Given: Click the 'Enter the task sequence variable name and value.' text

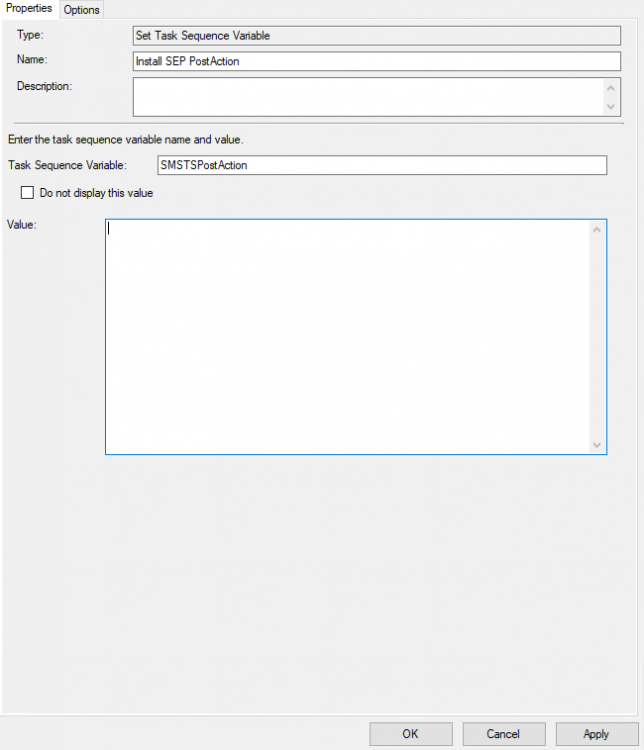Looking at the screenshot, I should [x=126, y=140].
